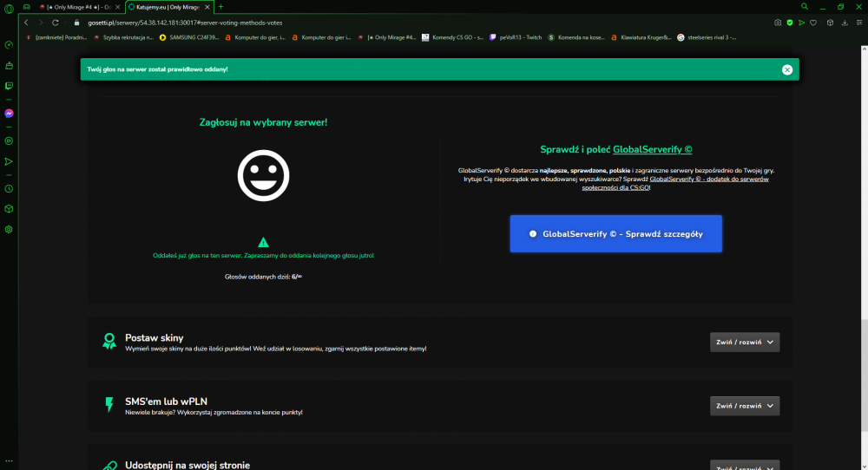Click the Postaw skiny ribbon badge icon
The height and width of the screenshot is (470, 868).
pyautogui.click(x=109, y=341)
